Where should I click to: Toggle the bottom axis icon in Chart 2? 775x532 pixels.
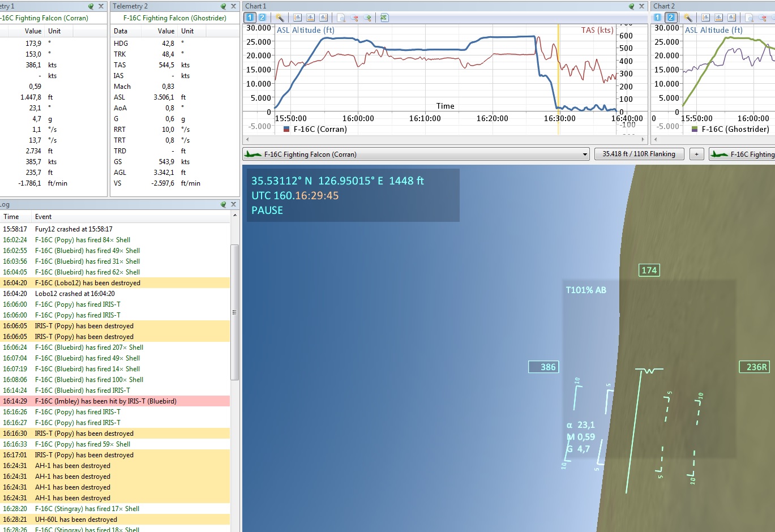pos(719,18)
